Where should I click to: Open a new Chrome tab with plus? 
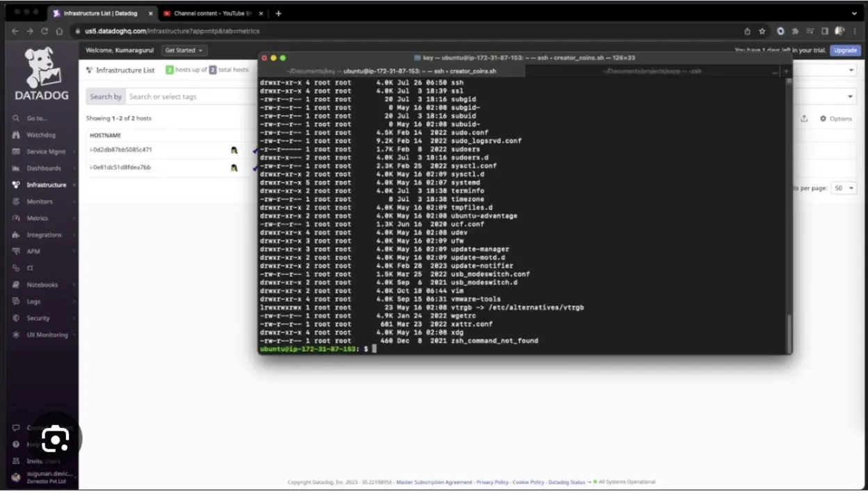(278, 13)
